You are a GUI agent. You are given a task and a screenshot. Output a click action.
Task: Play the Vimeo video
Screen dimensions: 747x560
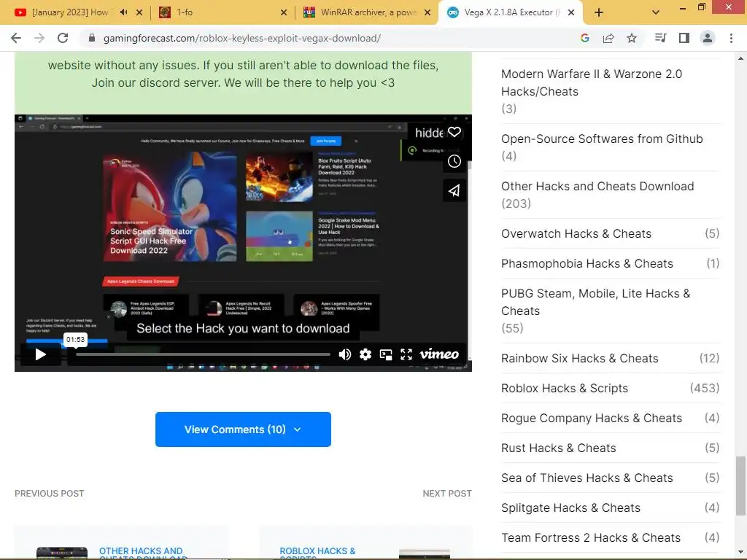click(41, 354)
